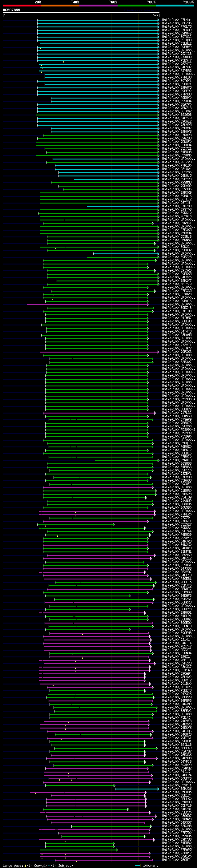
Task: Select the UniRef100_B9IQM8 hit label
Action: (177, 40)
